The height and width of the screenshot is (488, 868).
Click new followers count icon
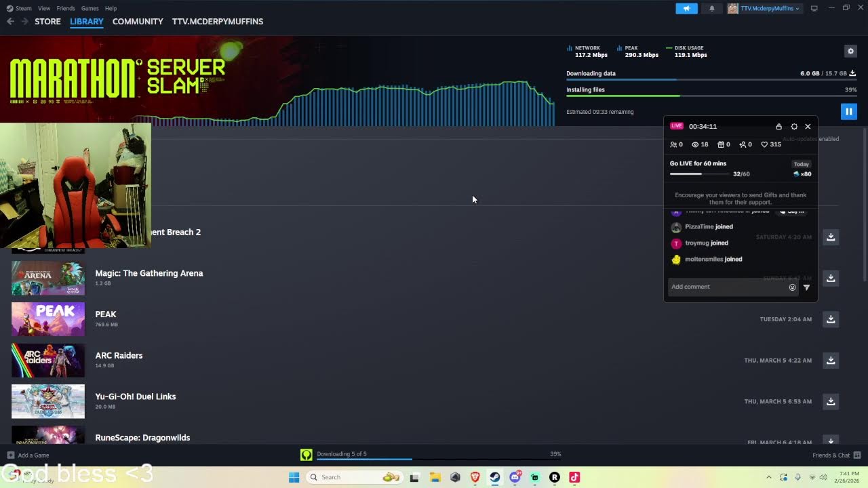[x=743, y=144]
